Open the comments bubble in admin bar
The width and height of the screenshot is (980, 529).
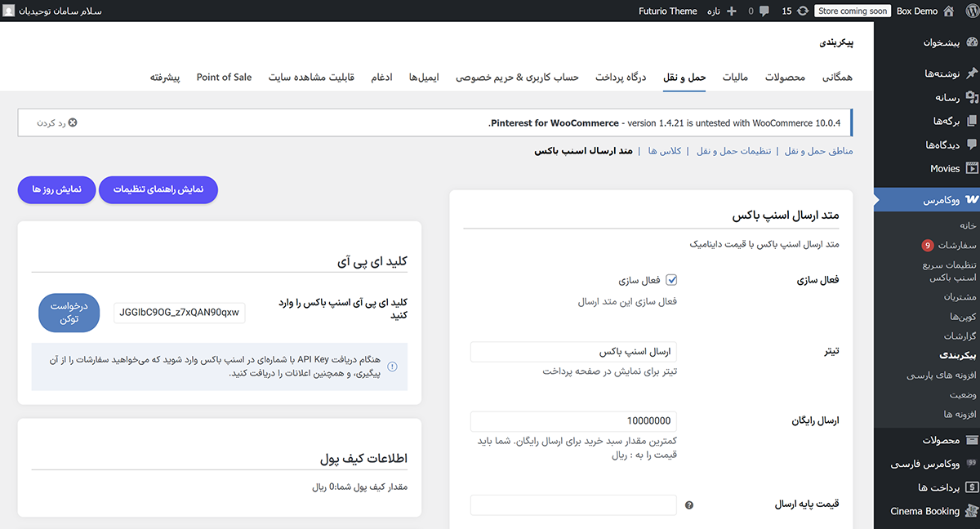764,11
